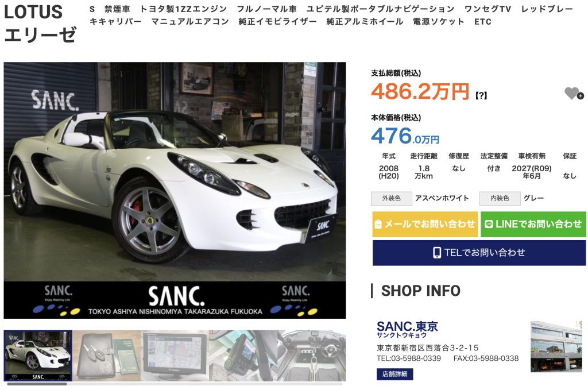Screen dimensions: 588x390
Task: Click the phone icon on TEL button
Action: click(437, 252)
